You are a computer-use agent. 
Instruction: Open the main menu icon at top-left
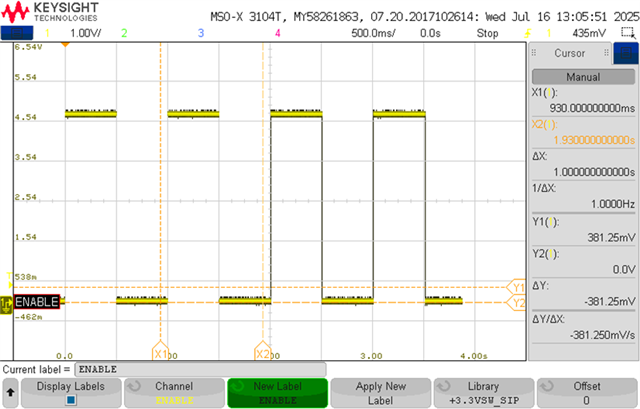coord(17,33)
